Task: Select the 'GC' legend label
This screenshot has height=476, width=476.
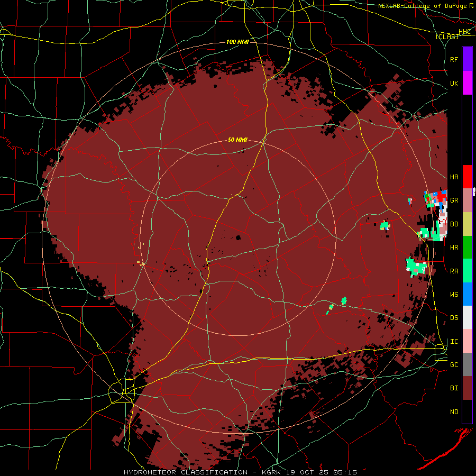Action: pyautogui.click(x=454, y=365)
